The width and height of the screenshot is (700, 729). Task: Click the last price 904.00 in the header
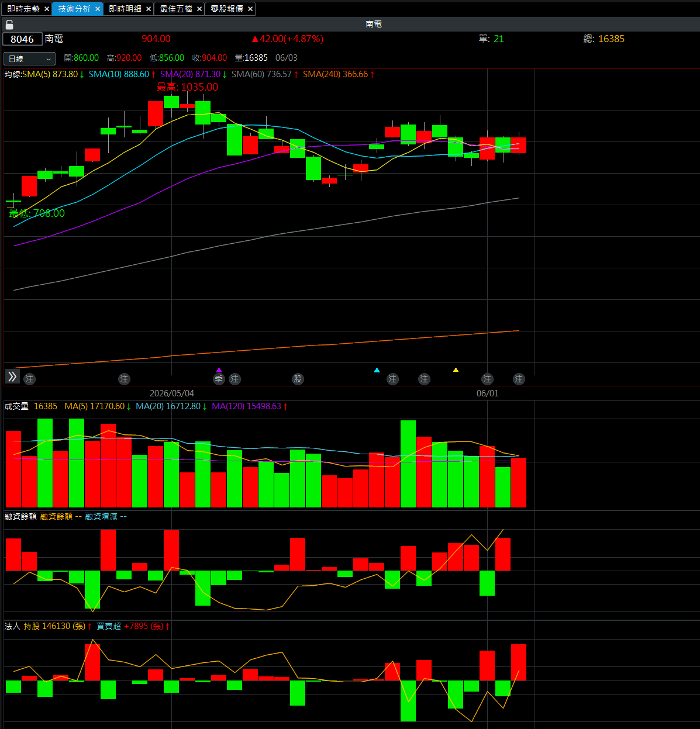pos(156,39)
